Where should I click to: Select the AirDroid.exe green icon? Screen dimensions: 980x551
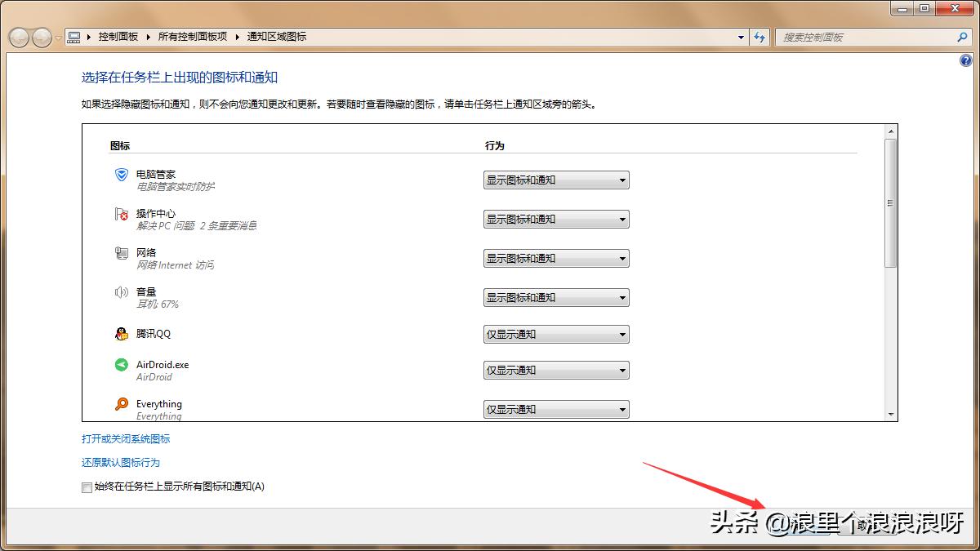click(121, 365)
